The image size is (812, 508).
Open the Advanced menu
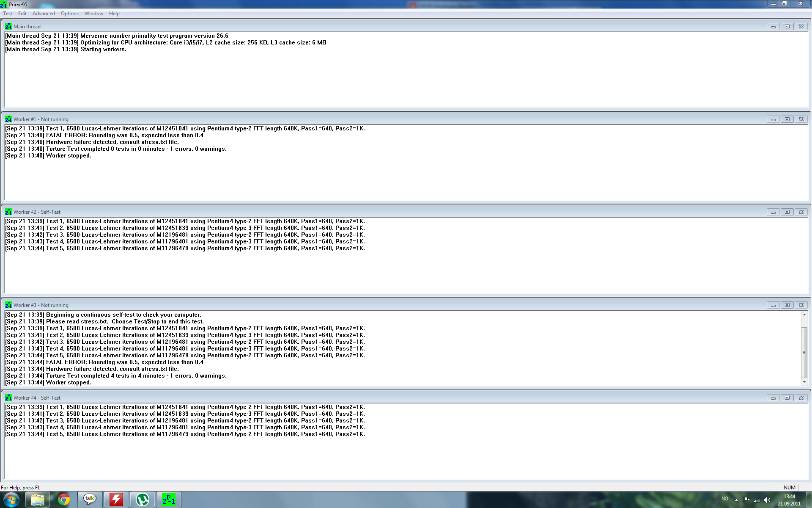(x=44, y=14)
